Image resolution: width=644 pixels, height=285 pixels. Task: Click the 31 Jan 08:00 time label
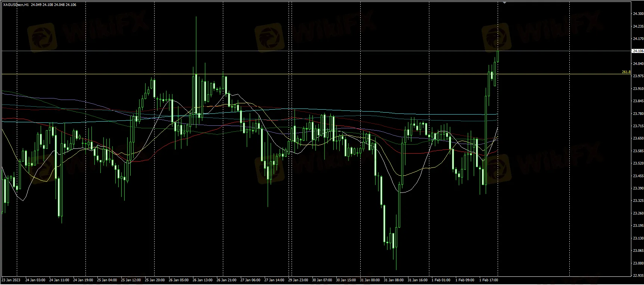click(x=393, y=280)
